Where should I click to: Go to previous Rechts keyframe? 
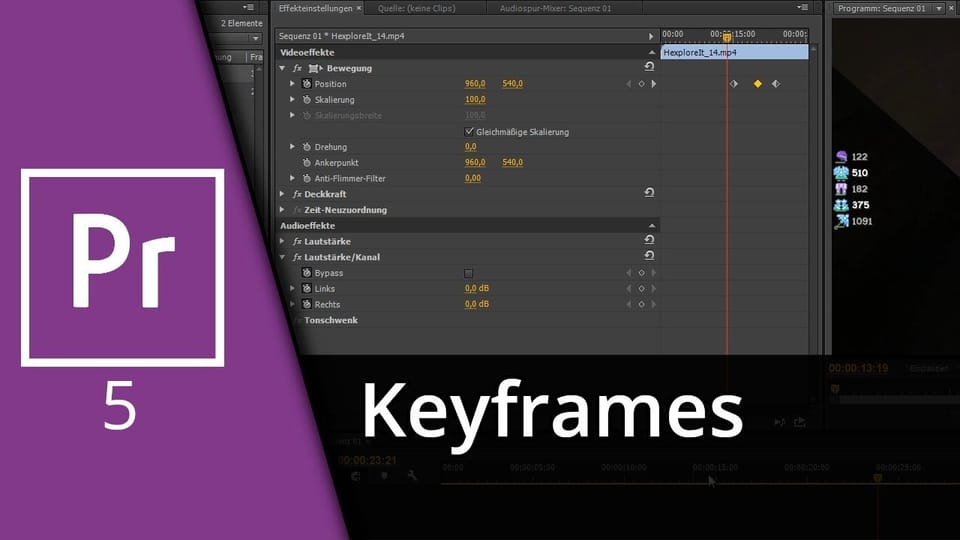[629, 304]
